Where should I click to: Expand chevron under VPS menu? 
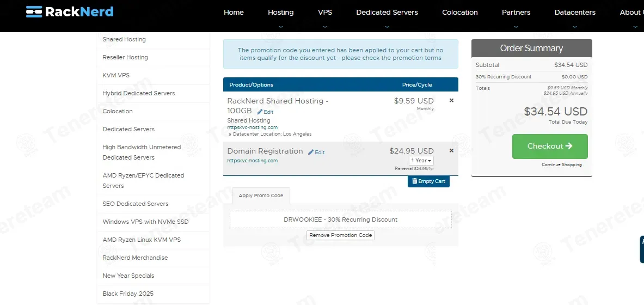tap(325, 27)
